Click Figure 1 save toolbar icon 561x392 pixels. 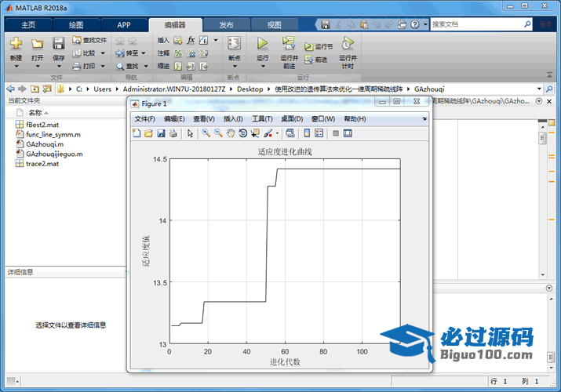(x=161, y=133)
